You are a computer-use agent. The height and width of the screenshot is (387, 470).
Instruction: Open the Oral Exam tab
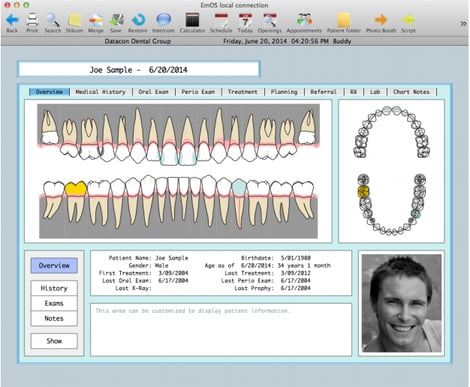tap(153, 92)
